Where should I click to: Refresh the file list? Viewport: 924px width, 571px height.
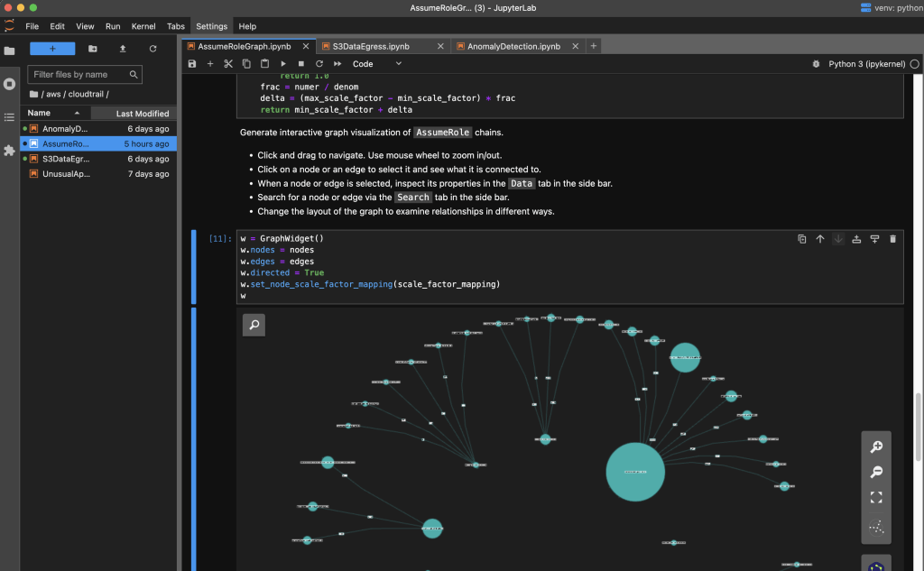(152, 49)
